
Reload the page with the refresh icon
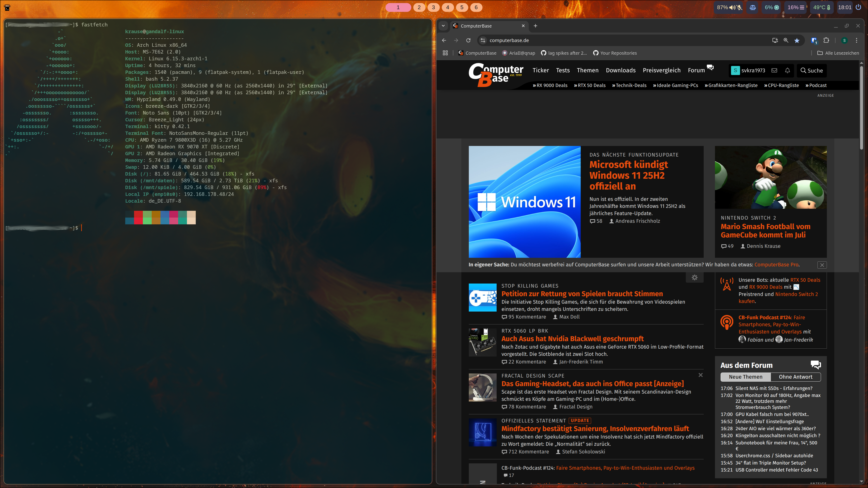pyautogui.click(x=468, y=40)
